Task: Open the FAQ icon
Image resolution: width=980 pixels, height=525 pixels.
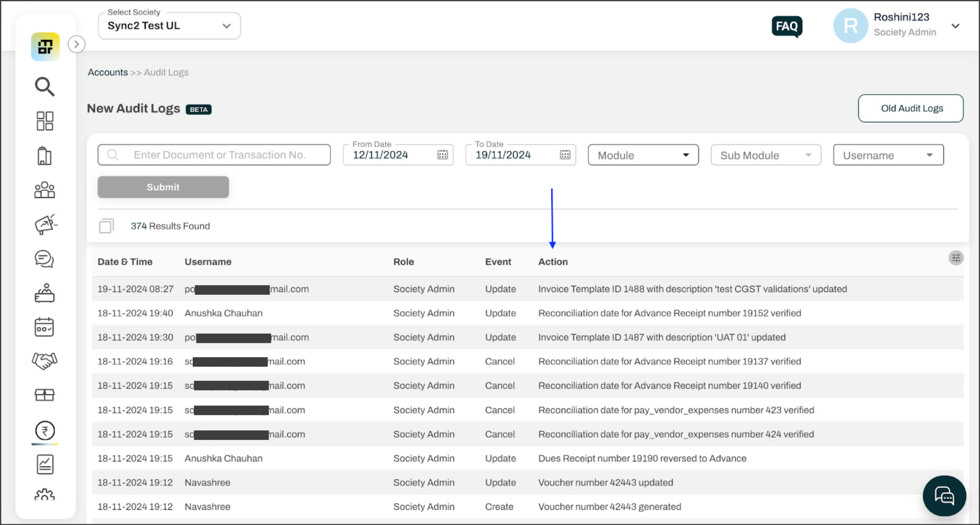Action: point(787,26)
